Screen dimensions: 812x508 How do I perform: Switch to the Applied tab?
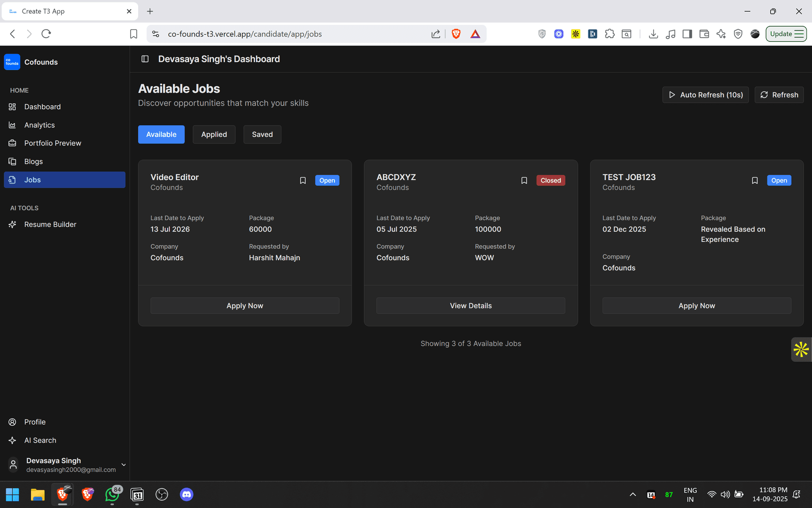214,135
